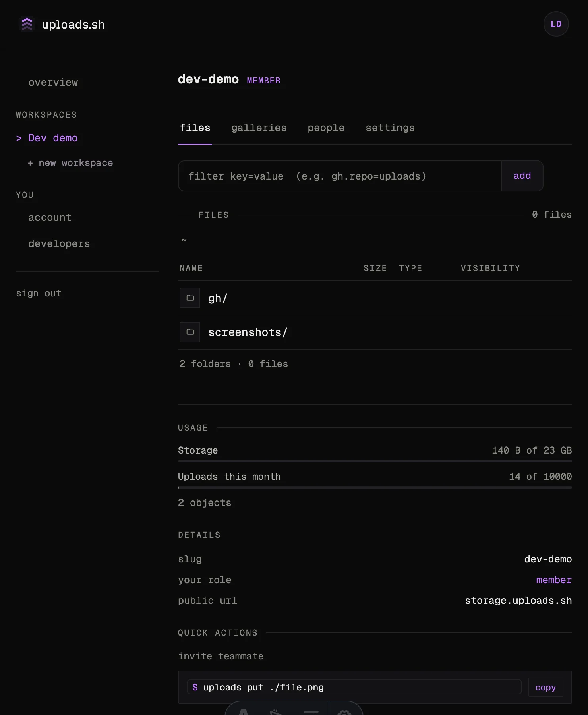Click the folder icon beside screenshots/

(x=190, y=332)
